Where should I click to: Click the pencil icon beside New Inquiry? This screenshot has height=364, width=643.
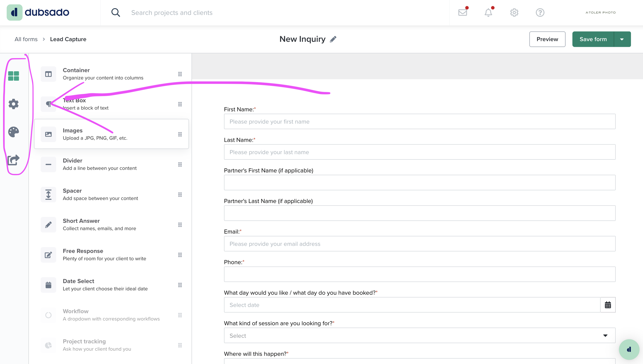point(333,39)
